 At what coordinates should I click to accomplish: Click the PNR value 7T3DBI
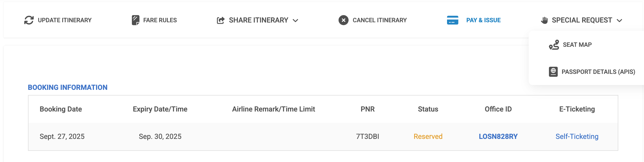tap(367, 137)
